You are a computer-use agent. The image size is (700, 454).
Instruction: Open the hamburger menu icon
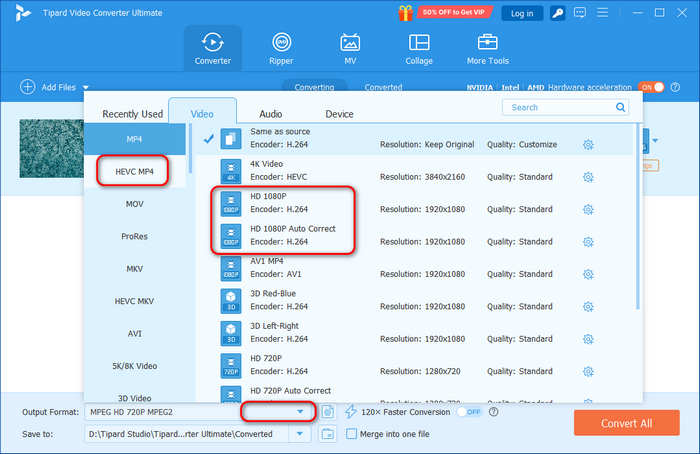pyautogui.click(x=602, y=12)
